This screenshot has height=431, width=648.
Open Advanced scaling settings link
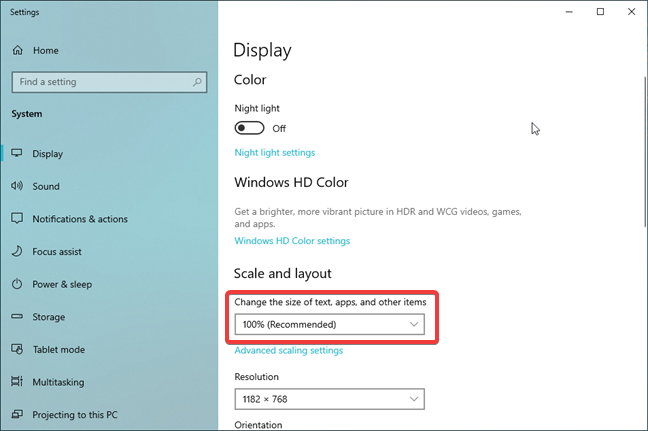288,350
